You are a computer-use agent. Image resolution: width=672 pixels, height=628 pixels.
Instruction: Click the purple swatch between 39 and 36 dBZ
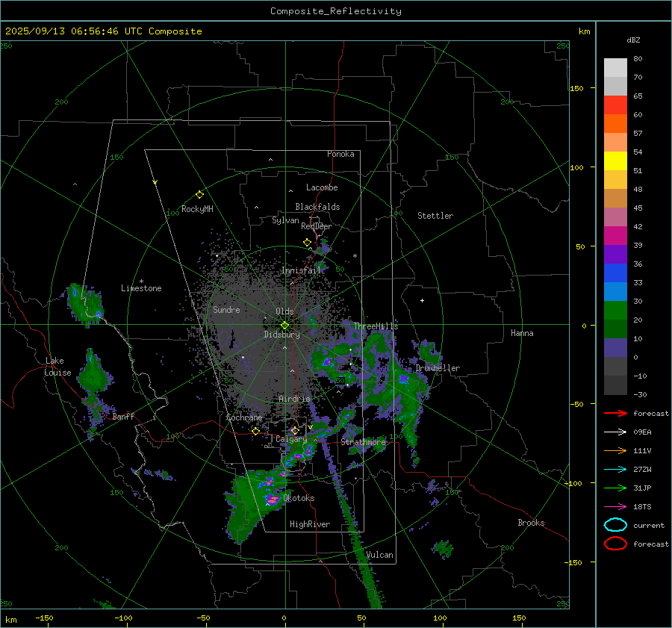point(615,255)
